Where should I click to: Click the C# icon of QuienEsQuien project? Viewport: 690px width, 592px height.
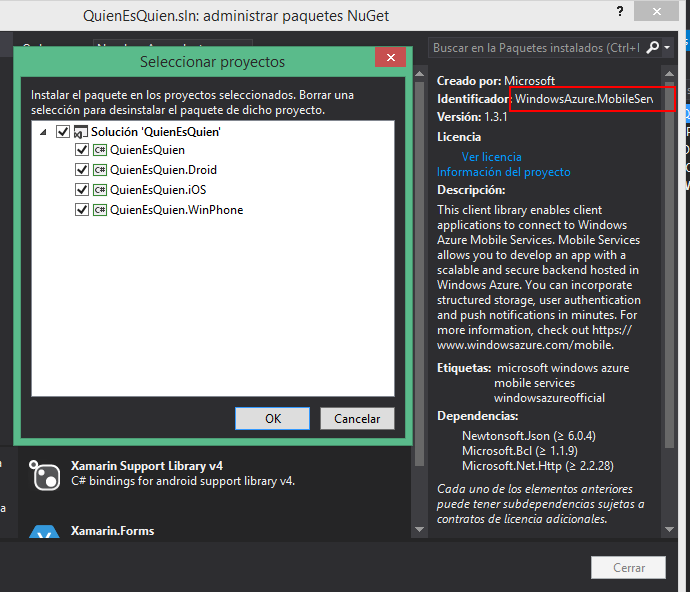tap(100, 150)
